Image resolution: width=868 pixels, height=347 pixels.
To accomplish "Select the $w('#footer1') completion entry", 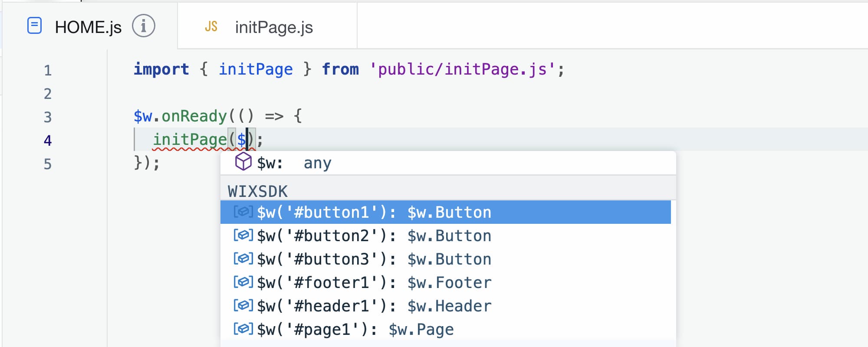I will click(x=373, y=282).
